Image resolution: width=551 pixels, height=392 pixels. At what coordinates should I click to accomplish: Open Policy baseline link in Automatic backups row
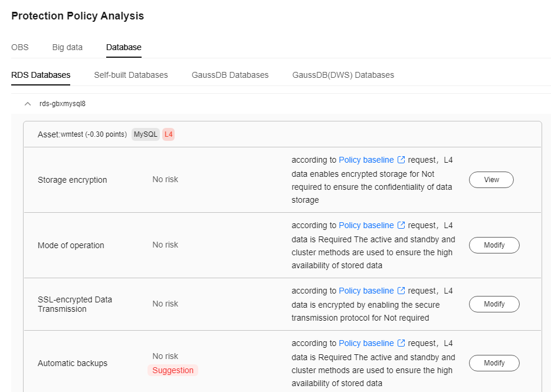pyautogui.click(x=366, y=343)
